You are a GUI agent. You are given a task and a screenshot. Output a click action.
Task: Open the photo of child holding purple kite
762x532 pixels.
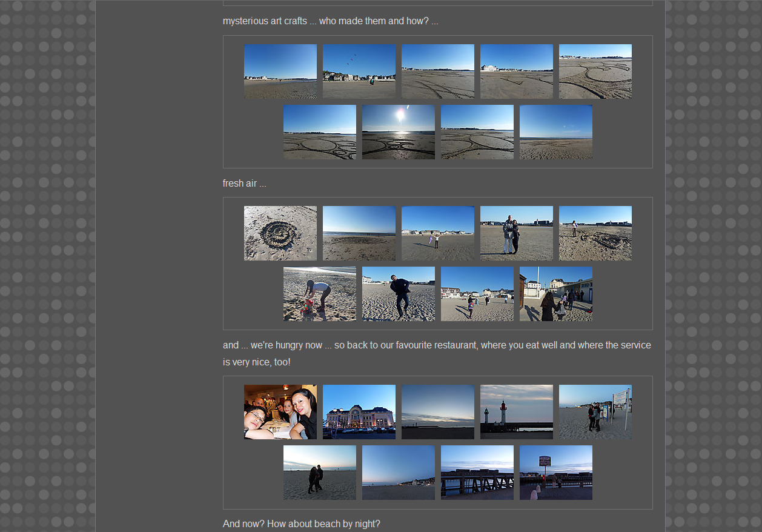437,233
